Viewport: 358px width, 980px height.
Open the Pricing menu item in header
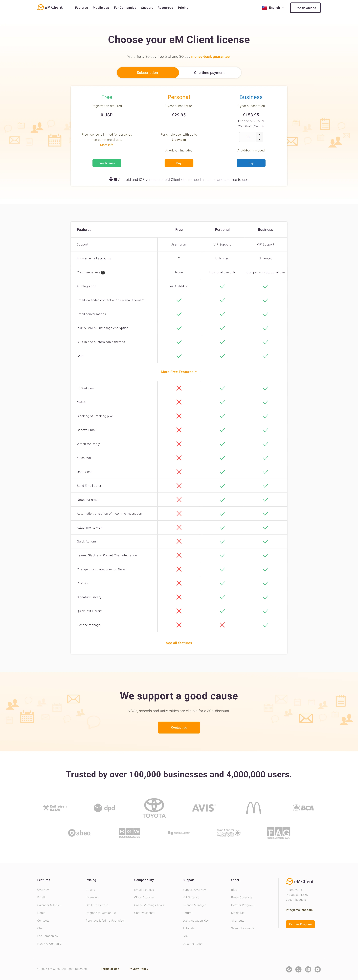183,8
